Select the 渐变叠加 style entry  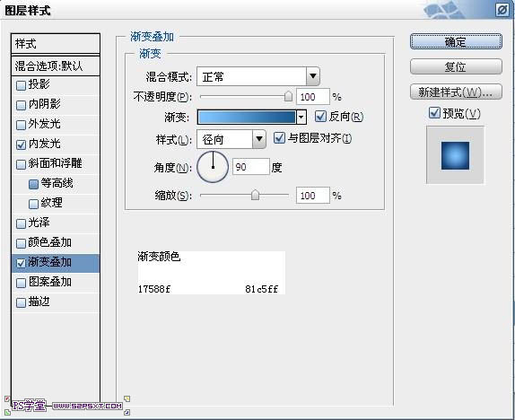click(56, 263)
